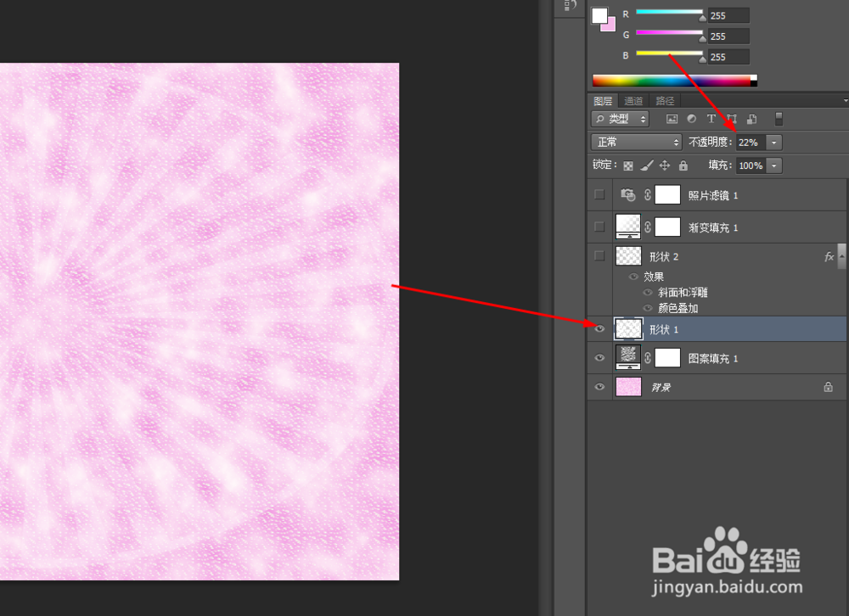Open the 不透明度 slider dropdown arrow

(x=774, y=143)
